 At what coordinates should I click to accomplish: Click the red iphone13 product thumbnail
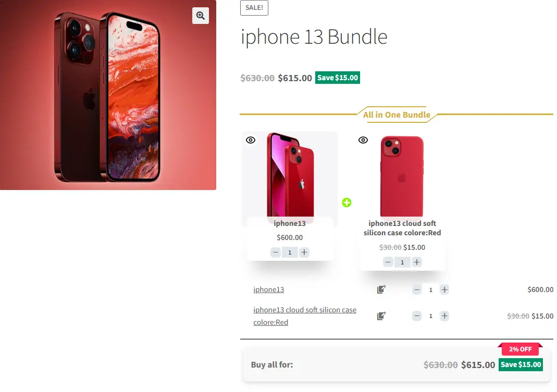coord(290,175)
